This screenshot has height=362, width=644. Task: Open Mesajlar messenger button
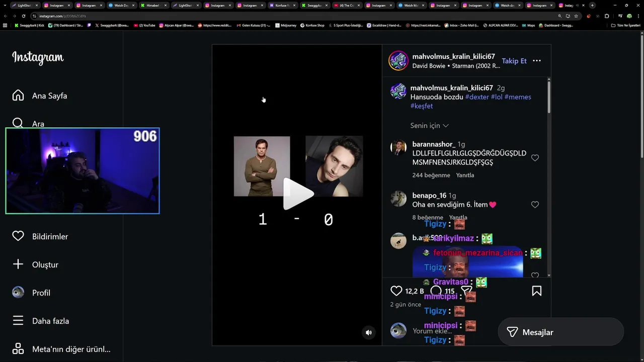pos(560,332)
